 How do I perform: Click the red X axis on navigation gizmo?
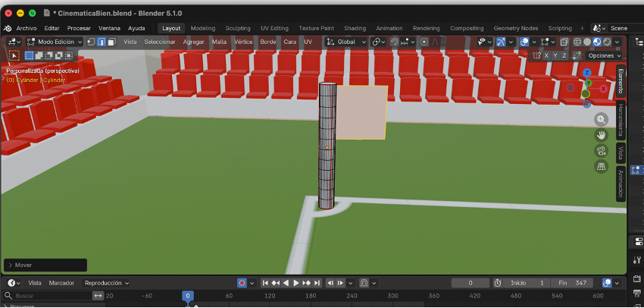click(603, 89)
